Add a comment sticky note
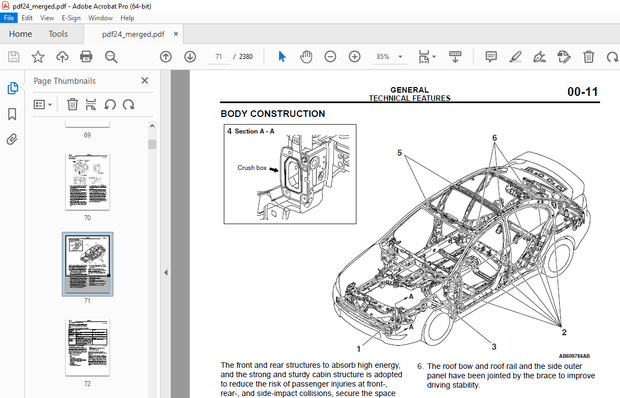620x398 pixels. 491,57
